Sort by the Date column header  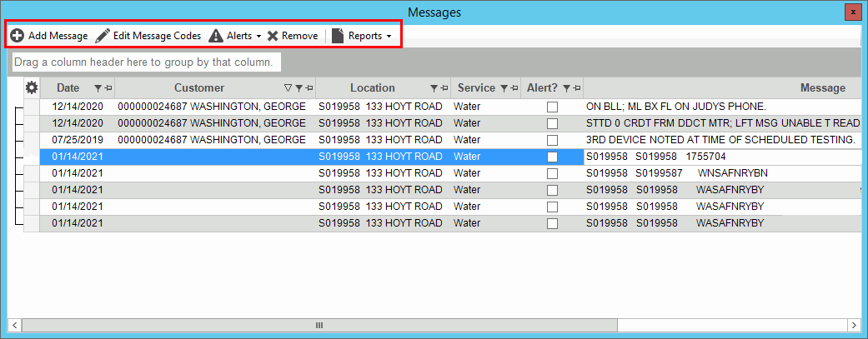click(x=68, y=88)
